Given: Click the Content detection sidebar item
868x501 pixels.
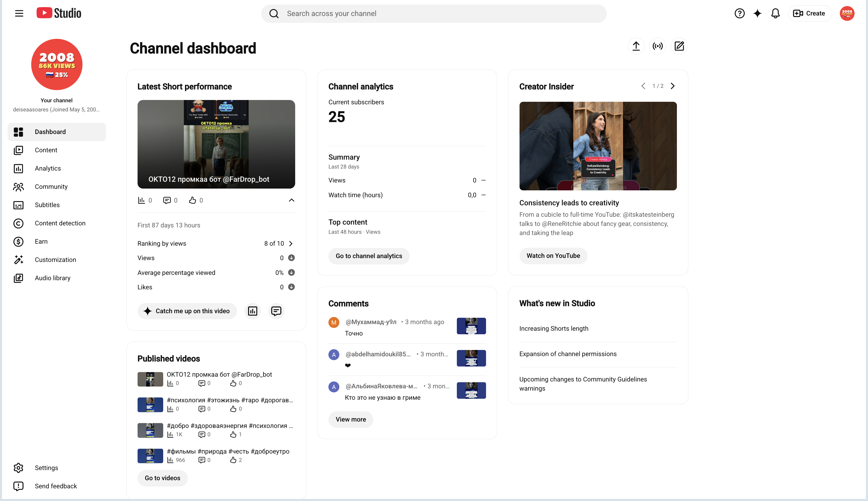Looking at the screenshot, I should coord(57,223).
